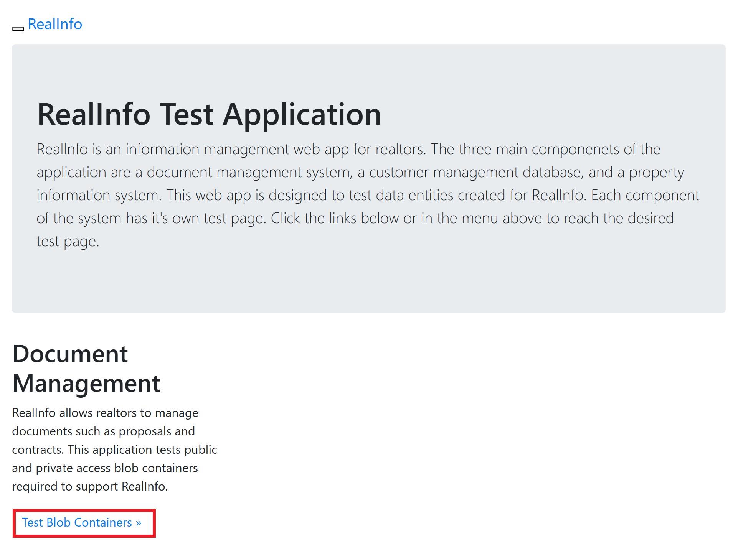Click 'menu above' phrase in the intro text
This screenshot has width=756, height=550.
(502, 218)
